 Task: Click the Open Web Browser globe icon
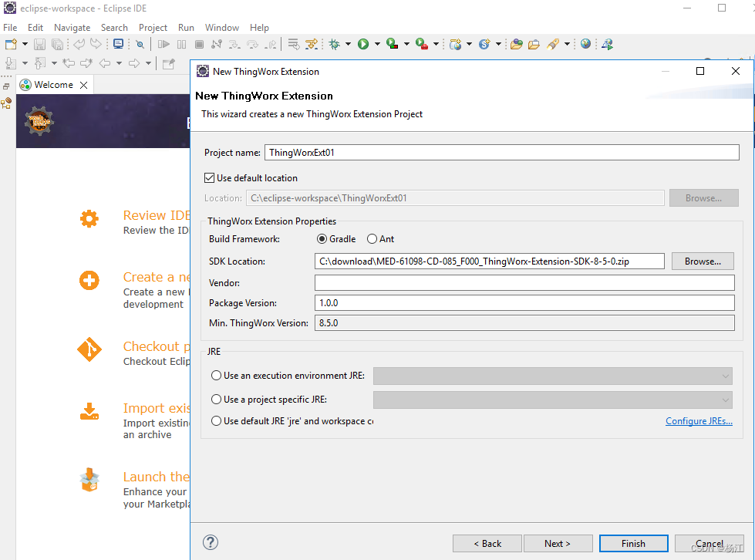coord(585,44)
